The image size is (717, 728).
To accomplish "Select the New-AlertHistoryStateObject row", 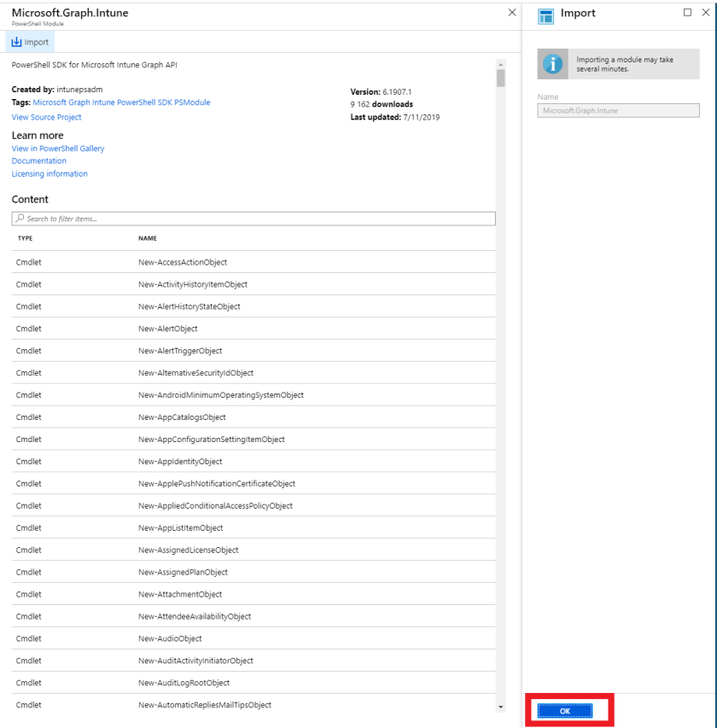I will [254, 306].
